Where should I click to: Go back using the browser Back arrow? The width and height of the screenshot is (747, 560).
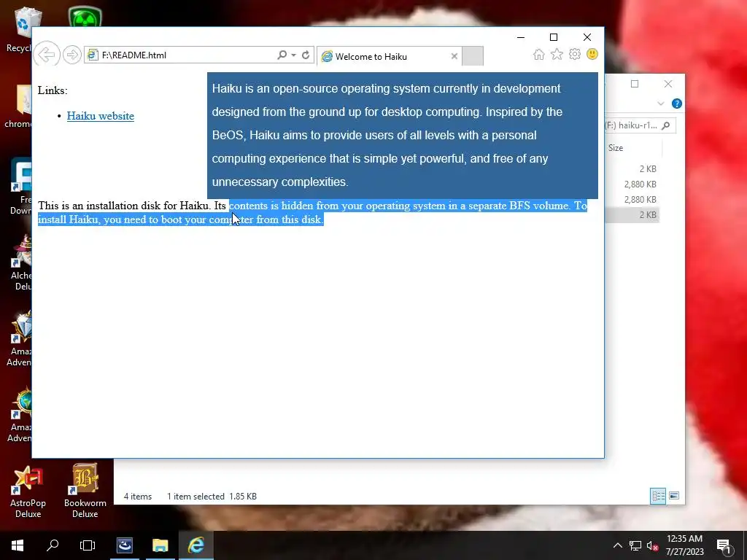pyautogui.click(x=47, y=55)
